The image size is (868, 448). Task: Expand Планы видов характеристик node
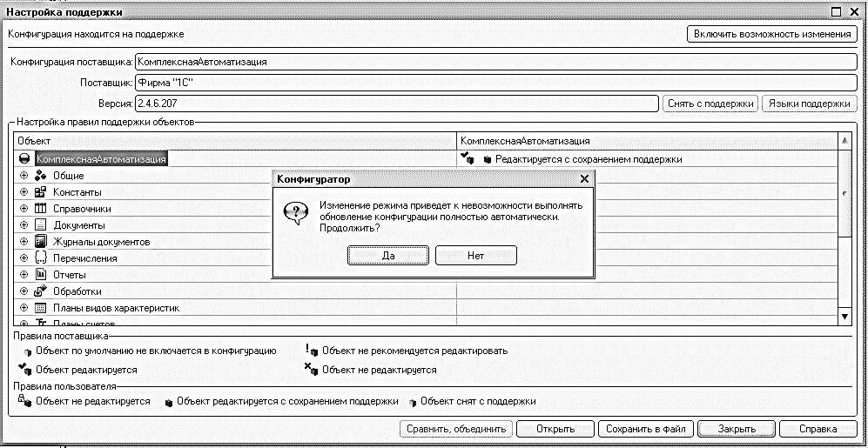(x=24, y=308)
